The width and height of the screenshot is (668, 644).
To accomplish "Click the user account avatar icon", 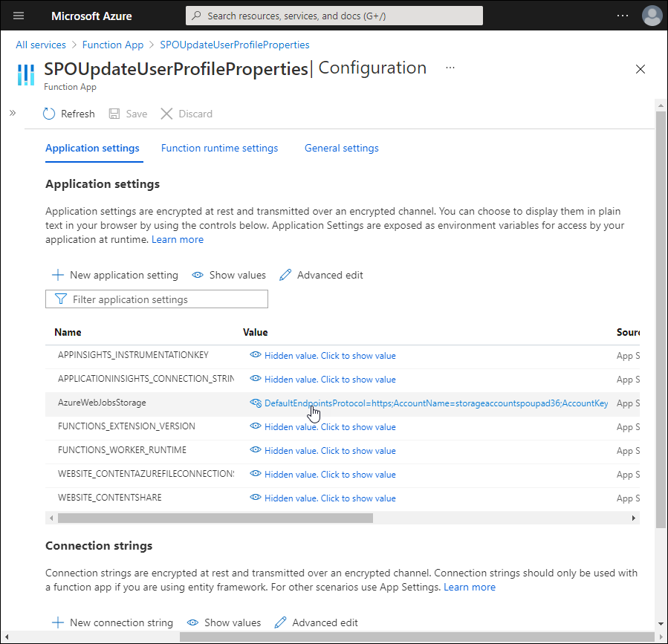I will [652, 16].
